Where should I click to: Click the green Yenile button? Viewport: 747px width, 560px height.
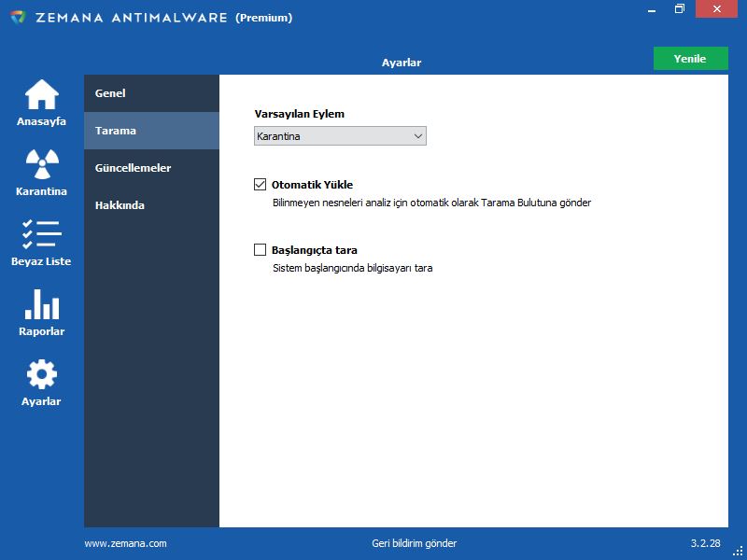click(690, 59)
